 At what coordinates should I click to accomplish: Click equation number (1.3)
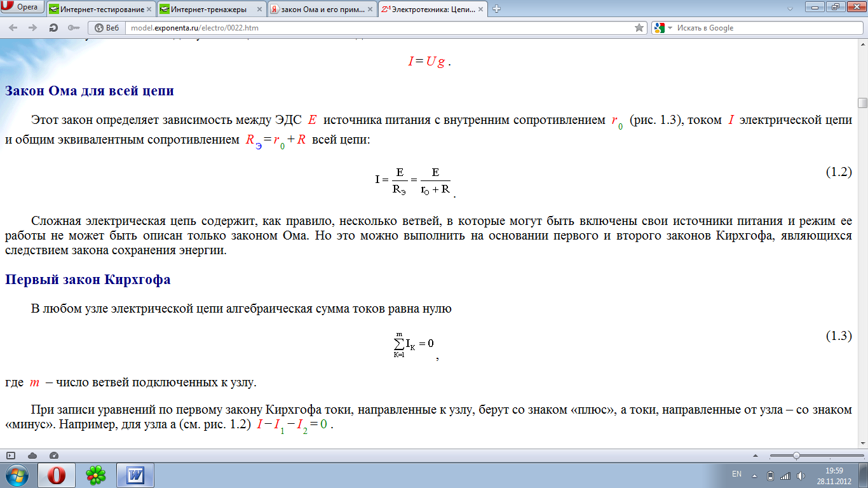point(838,336)
